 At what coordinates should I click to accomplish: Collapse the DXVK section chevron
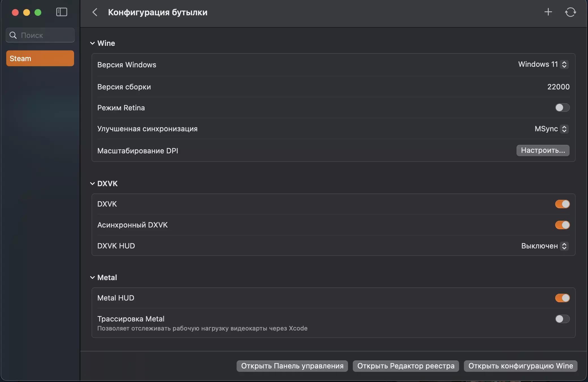tap(92, 184)
